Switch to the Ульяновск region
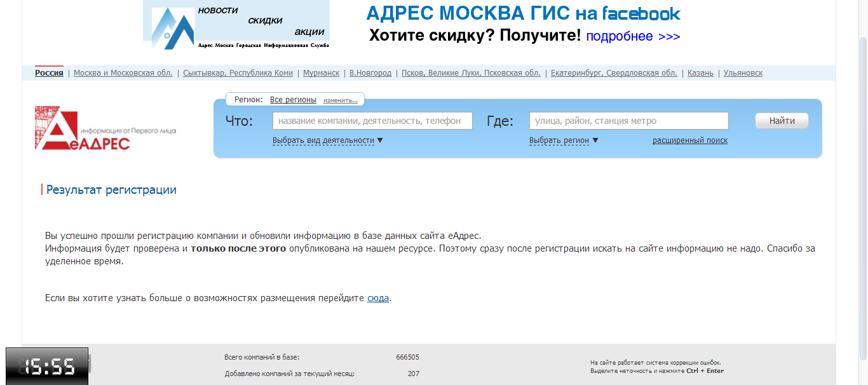The image size is (868, 385). tap(743, 73)
